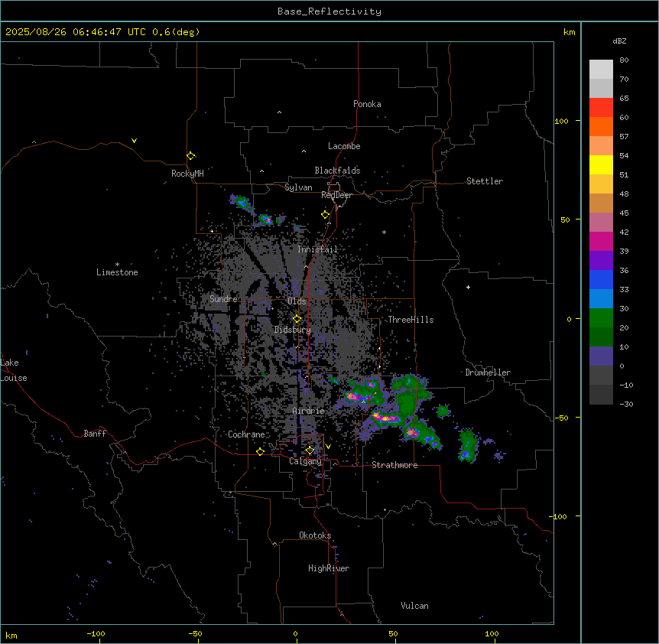659x644 pixels.
Task: Pick the purple 36-39 dBZ legend swatch
Action: tap(601, 261)
